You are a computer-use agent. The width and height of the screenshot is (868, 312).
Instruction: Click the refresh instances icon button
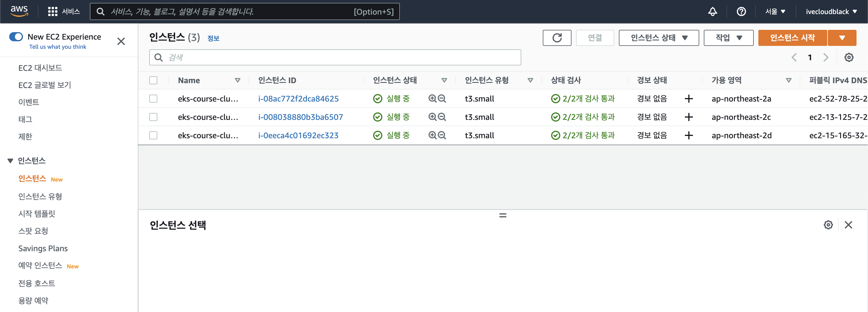[x=557, y=38]
